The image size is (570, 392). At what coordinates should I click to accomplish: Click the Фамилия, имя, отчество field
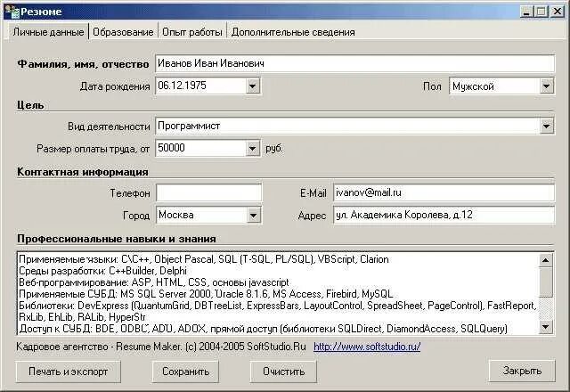point(354,63)
